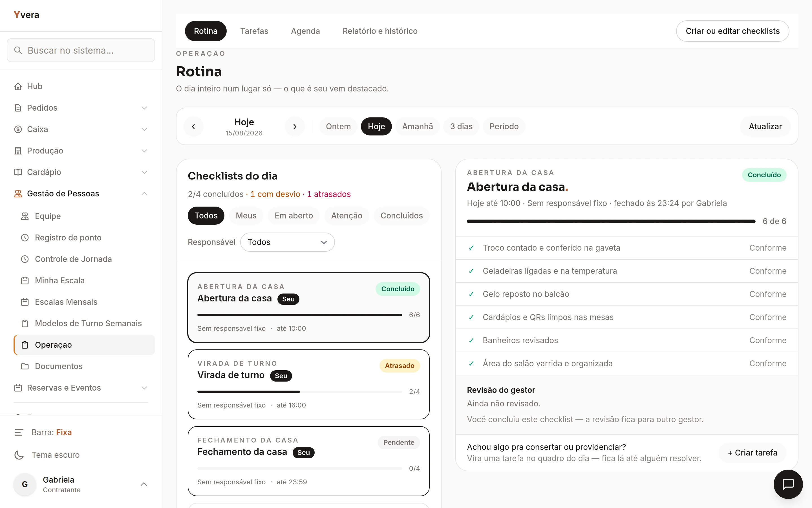Click the Atualizar button
Screen dimensions: 812x508
765,127
